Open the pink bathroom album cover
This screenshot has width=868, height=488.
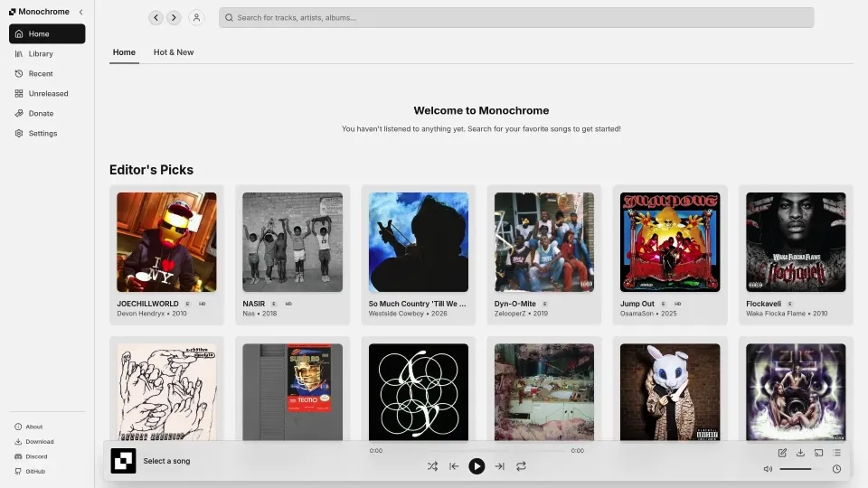544,391
